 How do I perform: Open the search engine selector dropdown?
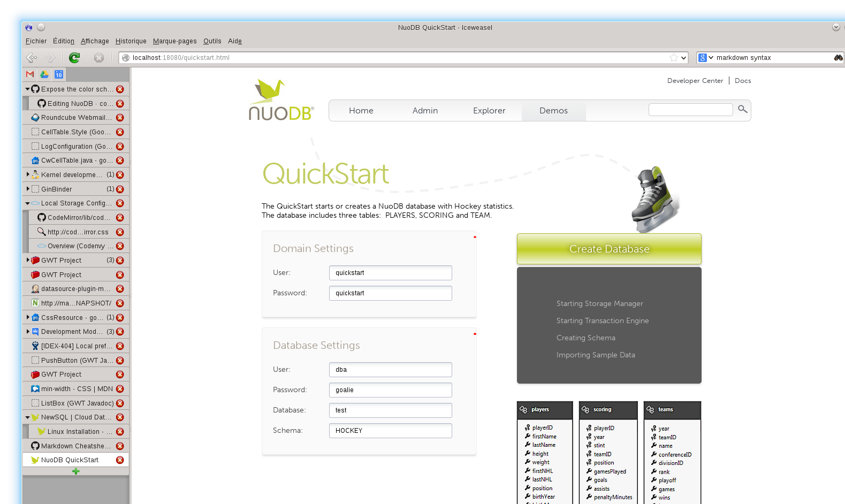pos(706,58)
